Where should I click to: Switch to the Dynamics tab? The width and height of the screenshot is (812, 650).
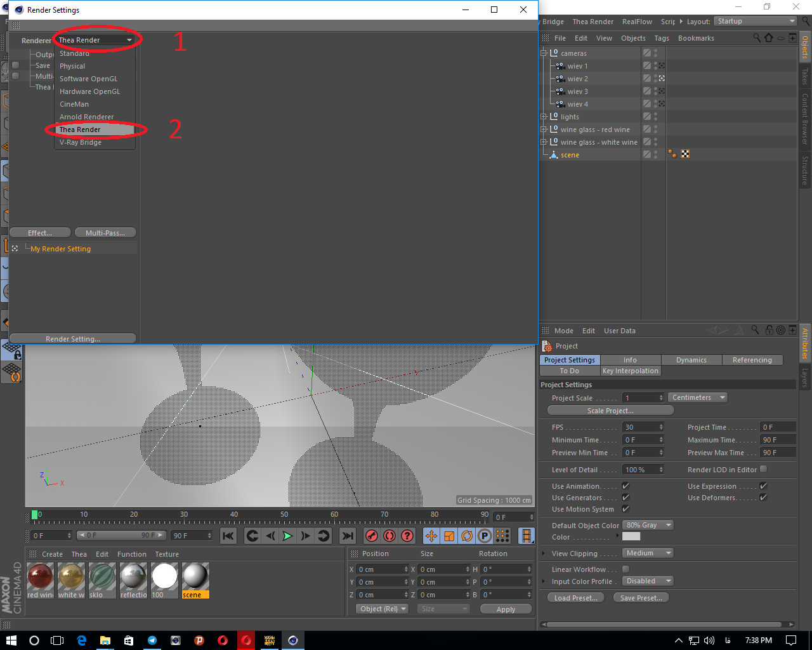691,360
